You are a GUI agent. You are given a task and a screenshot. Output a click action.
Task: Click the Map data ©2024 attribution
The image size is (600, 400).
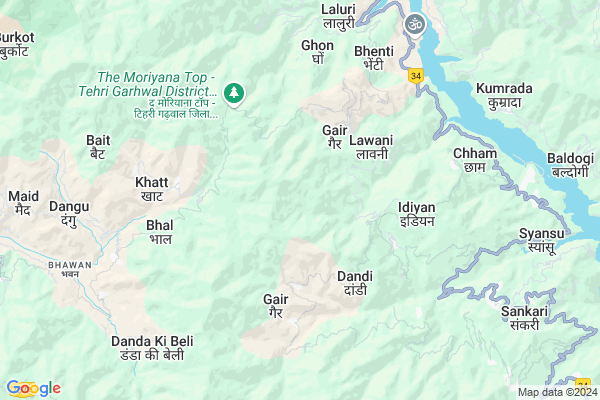pyautogui.click(x=558, y=392)
